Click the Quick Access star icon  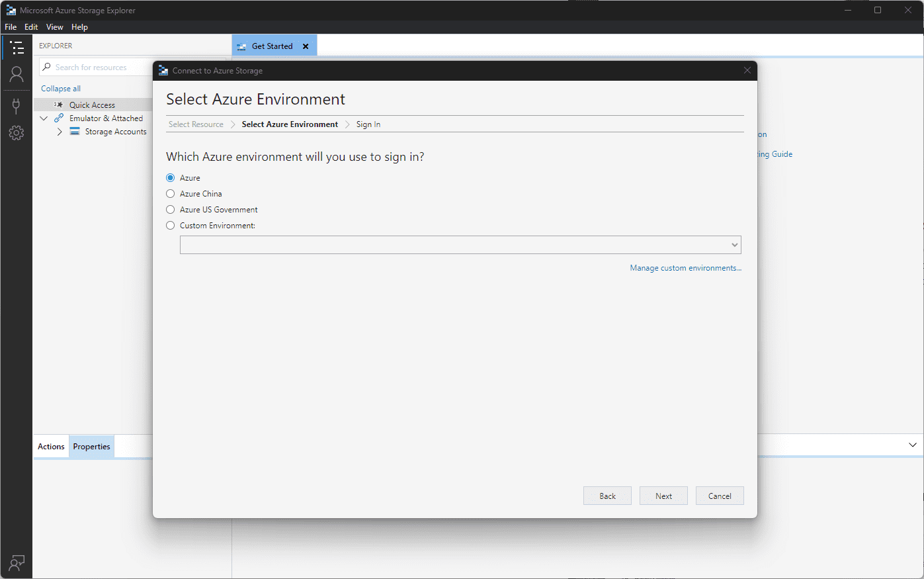pos(59,105)
